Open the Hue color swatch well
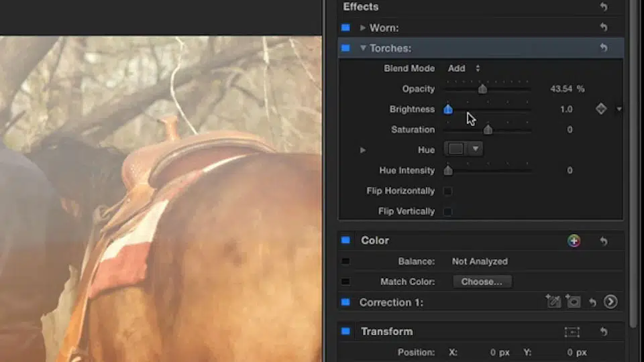This screenshot has height=362, width=644. pos(456,149)
